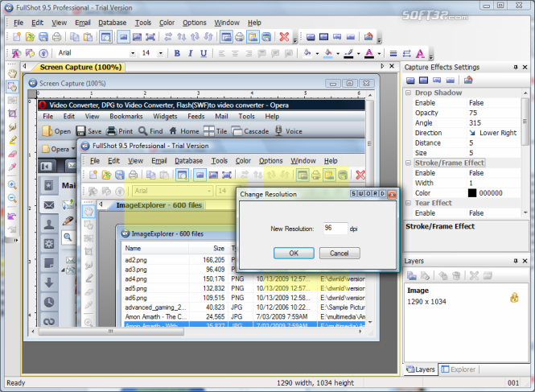Select Screen Capture (100%) document tab
Viewport: 535px width, 392px height.
pyautogui.click(x=80, y=68)
